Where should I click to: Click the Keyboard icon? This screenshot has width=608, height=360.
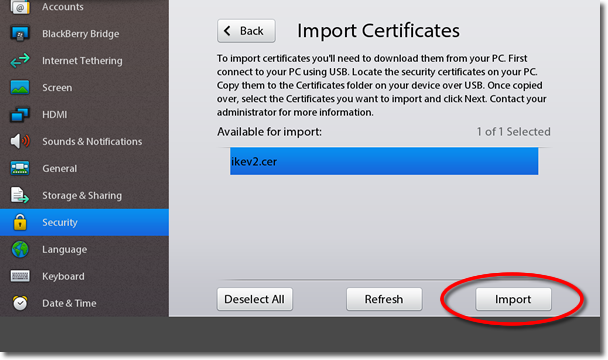point(20,276)
